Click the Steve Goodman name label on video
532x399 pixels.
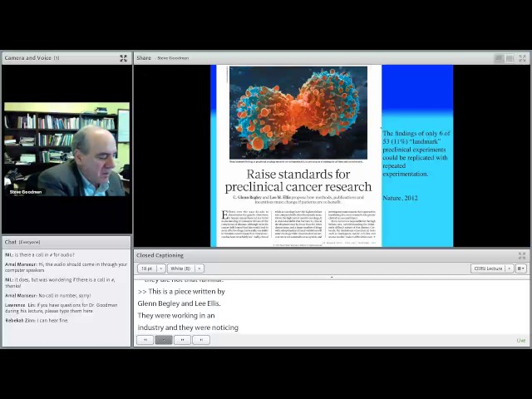coord(26,192)
